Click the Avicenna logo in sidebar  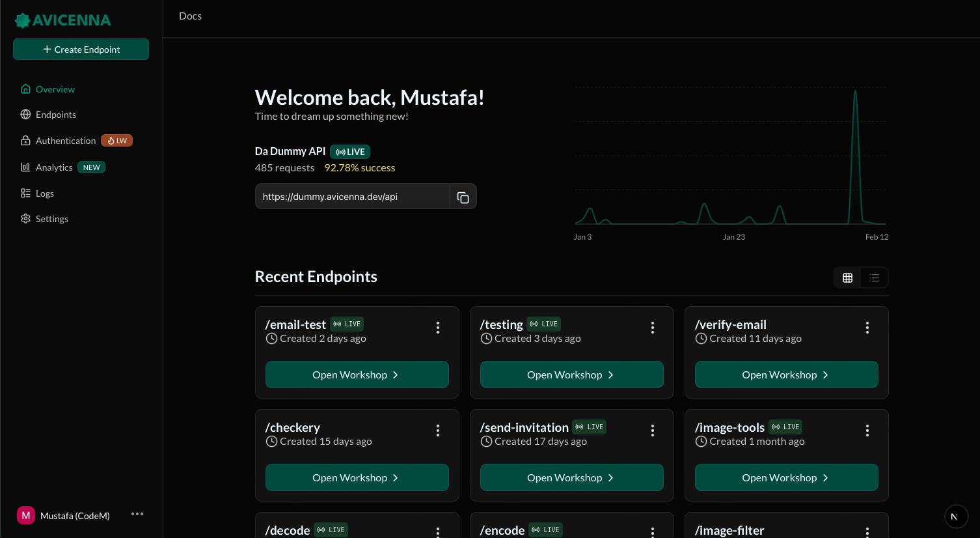pos(63,20)
